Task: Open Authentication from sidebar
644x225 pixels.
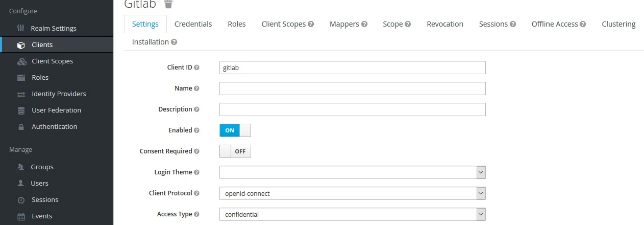Action: 55,127
